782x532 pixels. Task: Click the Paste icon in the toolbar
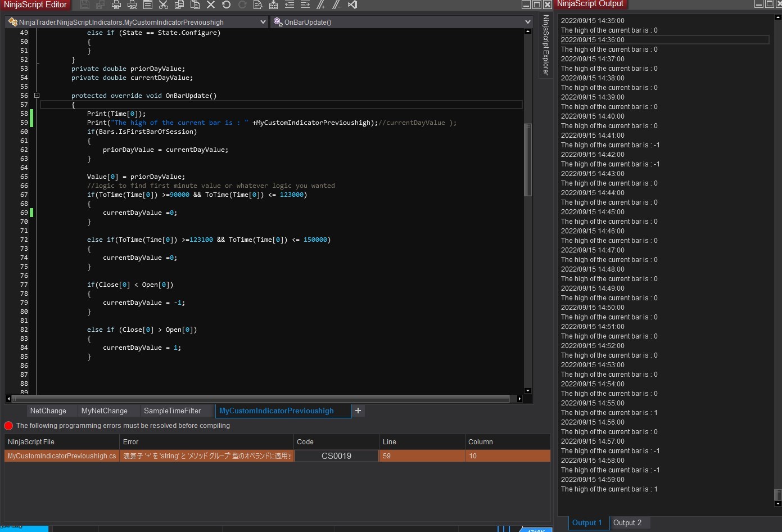(x=195, y=5)
